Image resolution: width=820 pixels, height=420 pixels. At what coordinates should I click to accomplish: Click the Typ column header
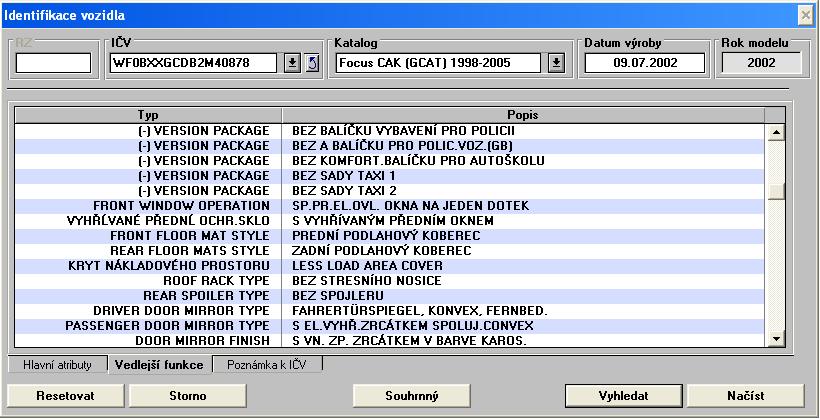point(148,114)
